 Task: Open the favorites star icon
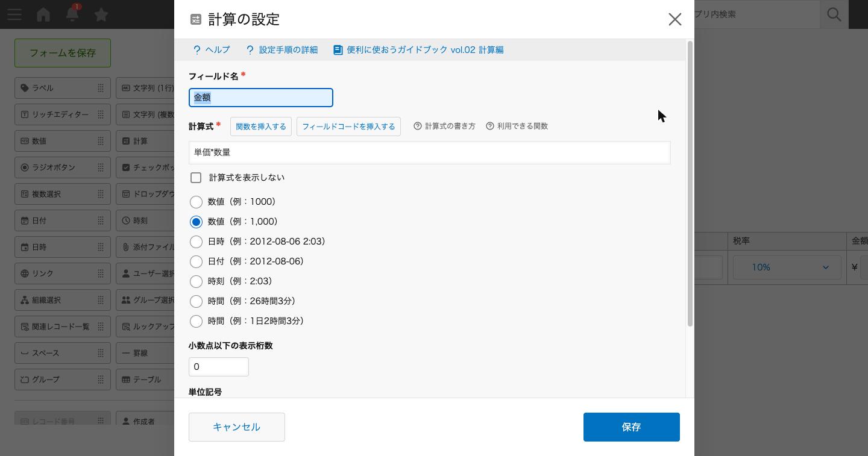[x=101, y=14]
